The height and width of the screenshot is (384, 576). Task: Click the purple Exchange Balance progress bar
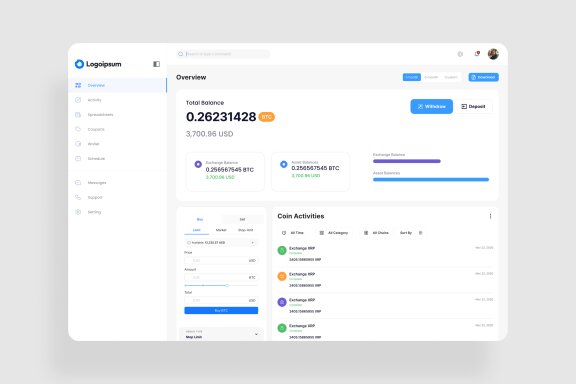point(407,161)
